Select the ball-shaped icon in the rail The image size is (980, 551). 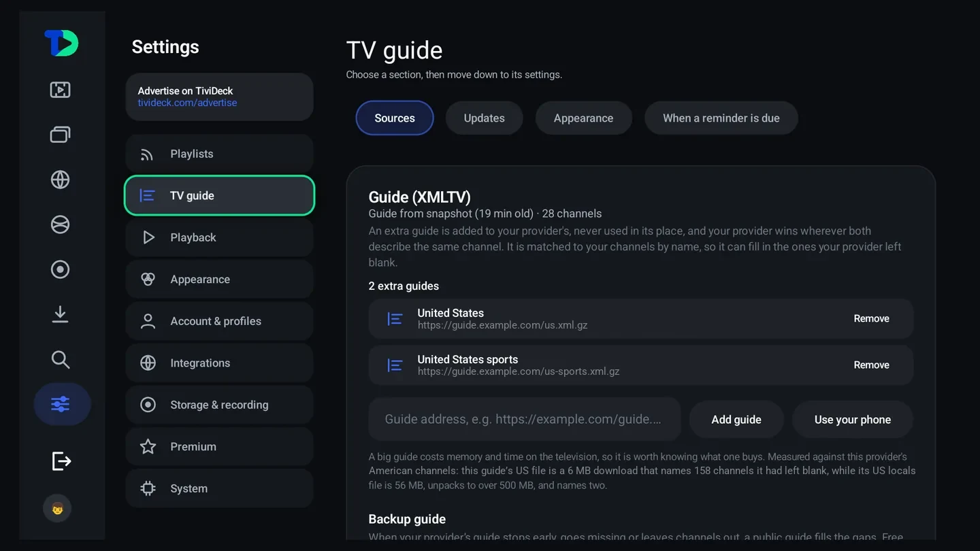click(x=61, y=224)
